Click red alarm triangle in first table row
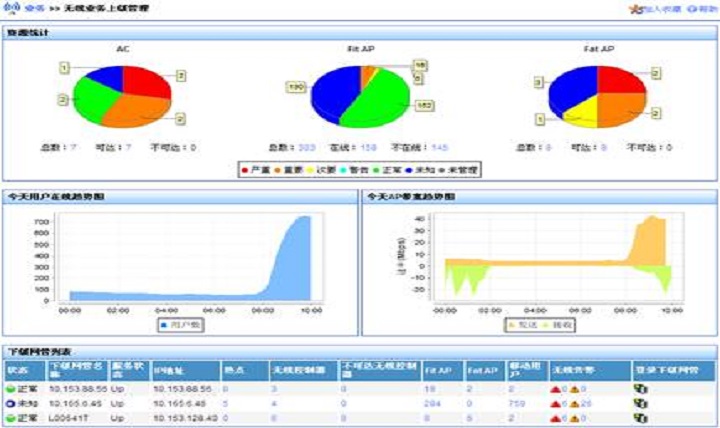720x428 pixels. [555, 387]
